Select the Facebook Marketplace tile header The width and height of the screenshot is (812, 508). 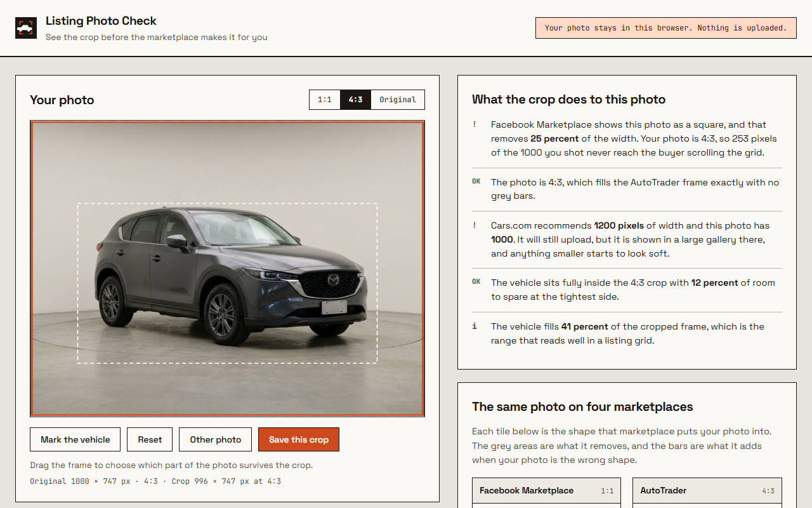(546, 491)
